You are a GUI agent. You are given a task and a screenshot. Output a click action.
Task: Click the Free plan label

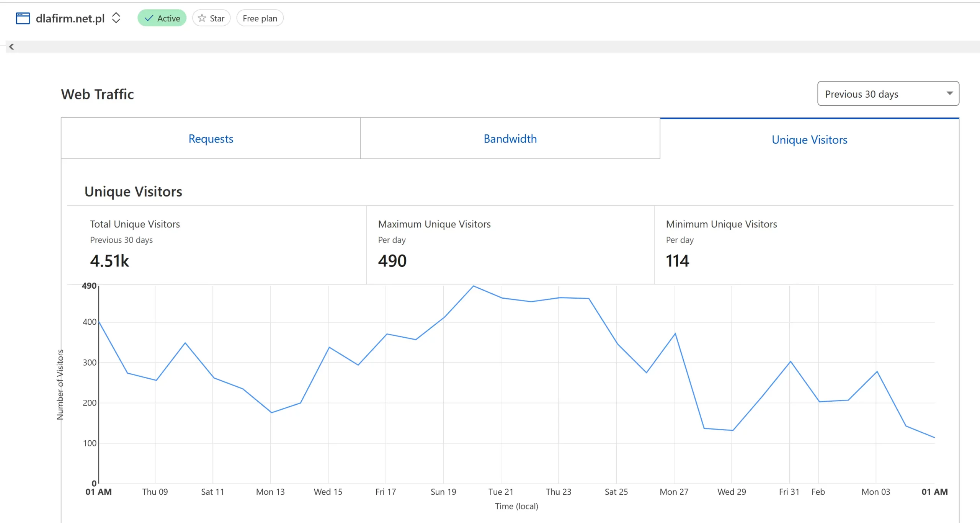260,18
